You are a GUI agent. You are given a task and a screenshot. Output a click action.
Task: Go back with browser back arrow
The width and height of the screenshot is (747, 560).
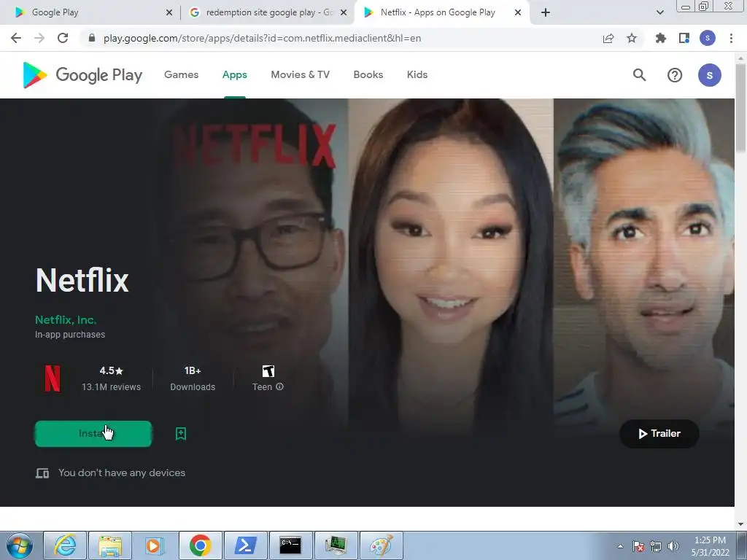[x=16, y=38]
